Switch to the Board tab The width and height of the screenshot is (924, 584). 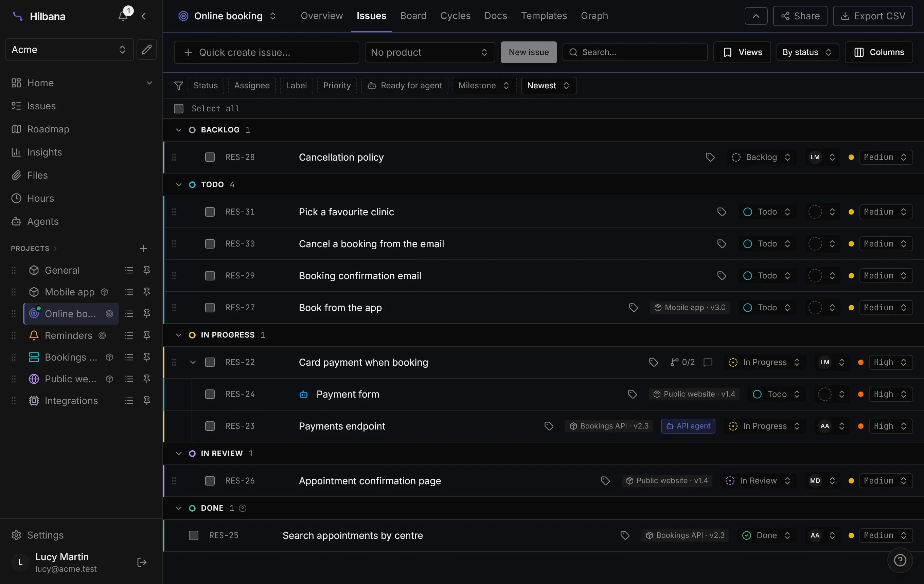coord(413,16)
